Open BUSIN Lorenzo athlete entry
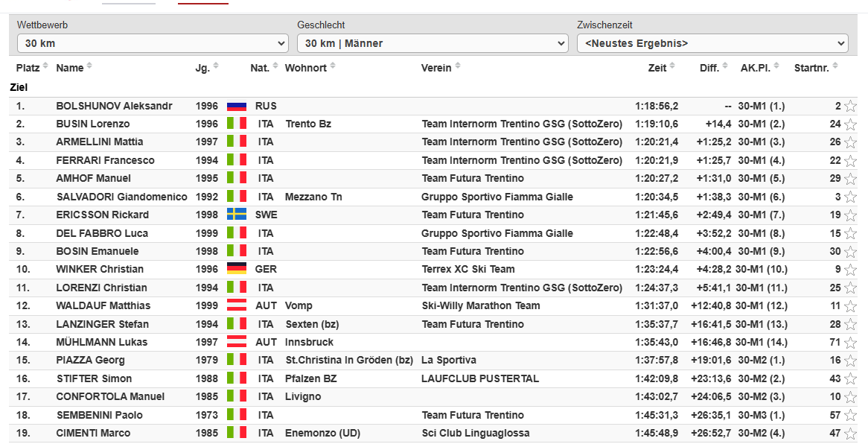 point(93,124)
